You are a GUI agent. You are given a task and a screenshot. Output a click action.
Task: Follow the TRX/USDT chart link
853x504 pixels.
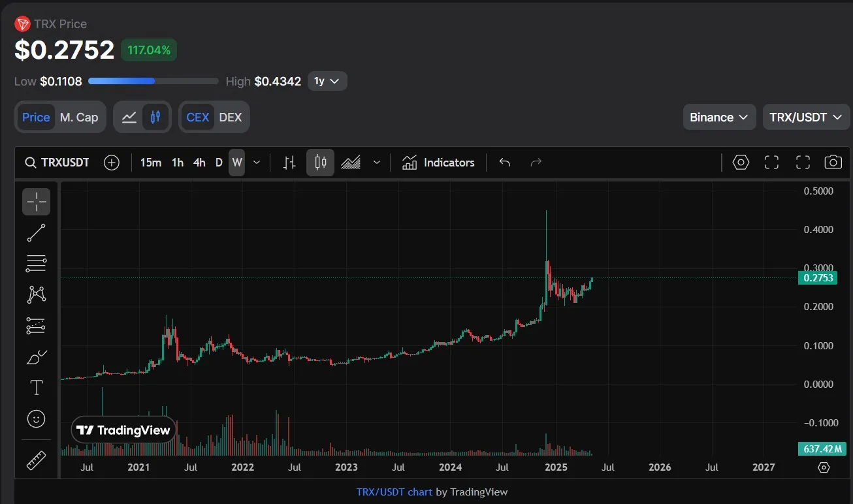[394, 492]
